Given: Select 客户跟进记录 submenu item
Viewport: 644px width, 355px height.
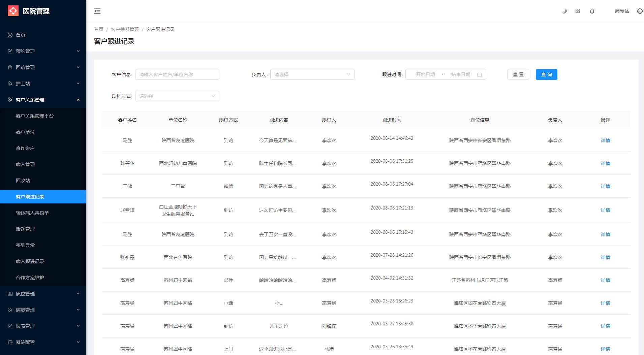Looking at the screenshot, I should (x=43, y=197).
